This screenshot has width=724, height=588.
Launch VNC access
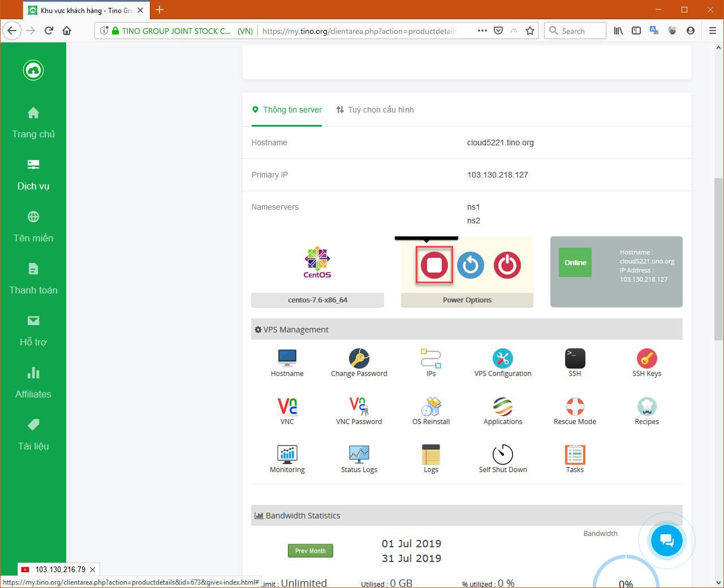click(x=287, y=408)
